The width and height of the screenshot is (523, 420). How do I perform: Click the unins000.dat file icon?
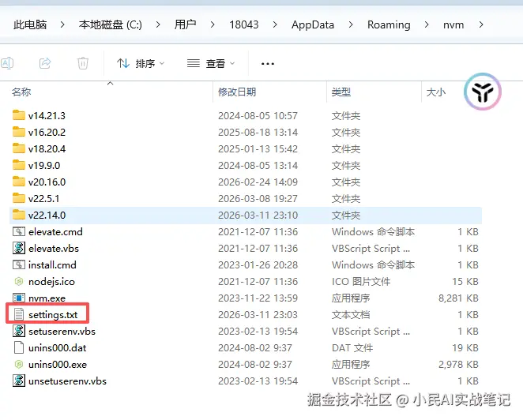click(19, 347)
